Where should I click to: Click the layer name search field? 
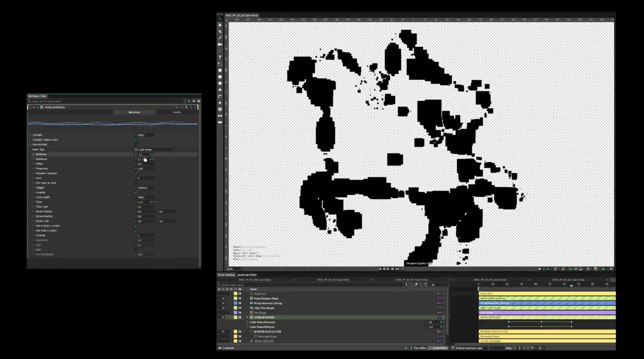tap(310, 285)
